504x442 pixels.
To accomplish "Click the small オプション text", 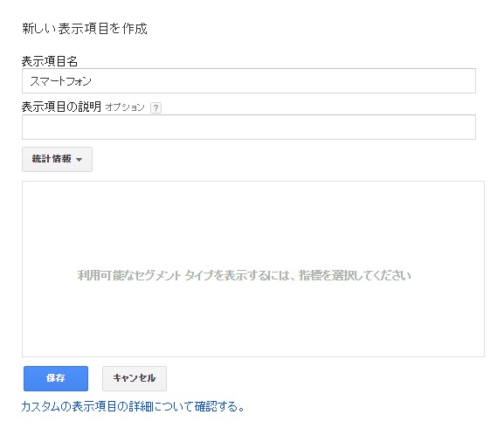I will point(125,107).
